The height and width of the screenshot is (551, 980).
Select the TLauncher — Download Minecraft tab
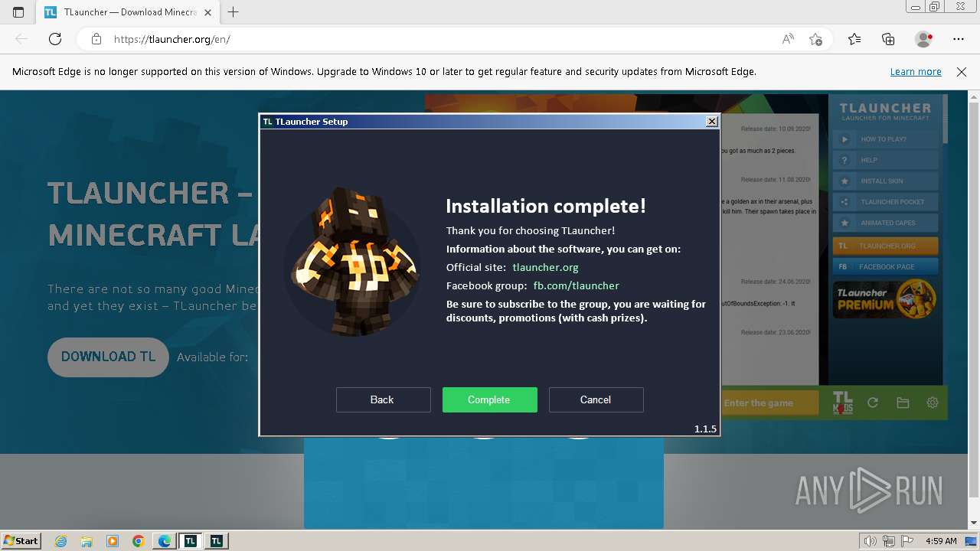[x=128, y=12]
